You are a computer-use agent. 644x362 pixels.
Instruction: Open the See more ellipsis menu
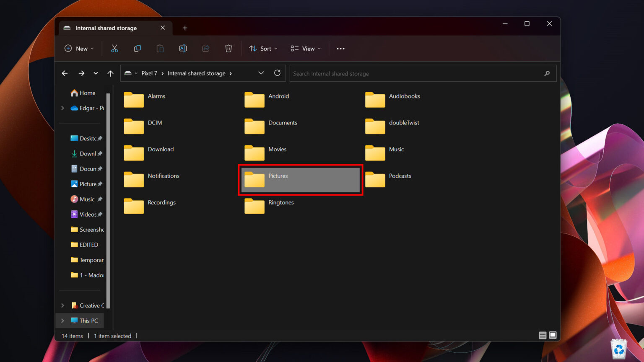click(x=340, y=49)
